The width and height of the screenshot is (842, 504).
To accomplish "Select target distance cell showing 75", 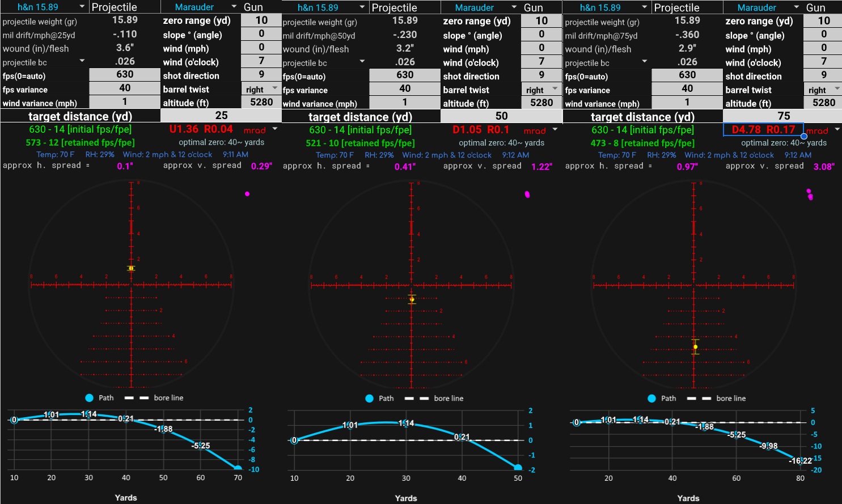I will [784, 116].
